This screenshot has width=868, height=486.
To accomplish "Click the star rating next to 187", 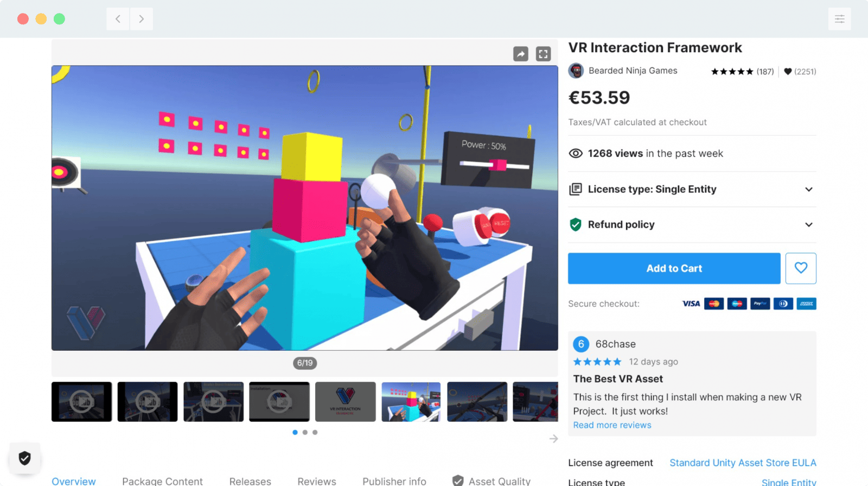I will click(x=732, y=72).
